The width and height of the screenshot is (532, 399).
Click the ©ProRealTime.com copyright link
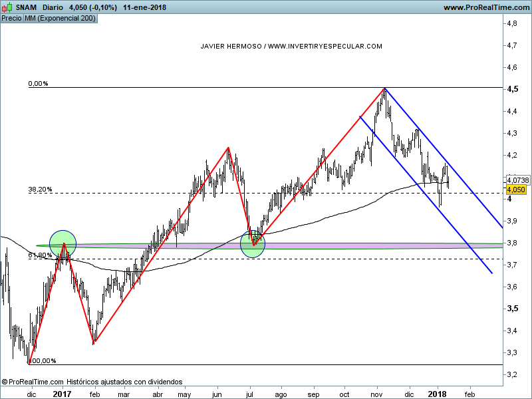pos(33,382)
